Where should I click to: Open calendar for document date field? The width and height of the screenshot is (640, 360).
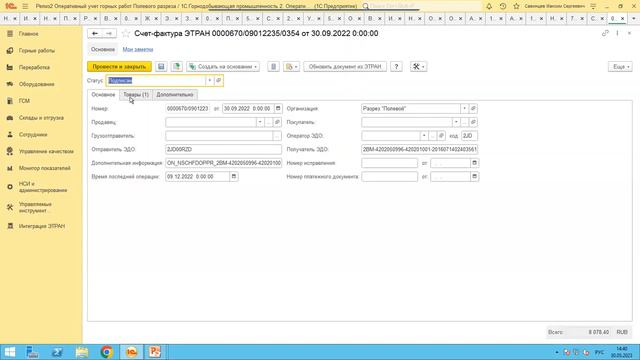coord(278,109)
